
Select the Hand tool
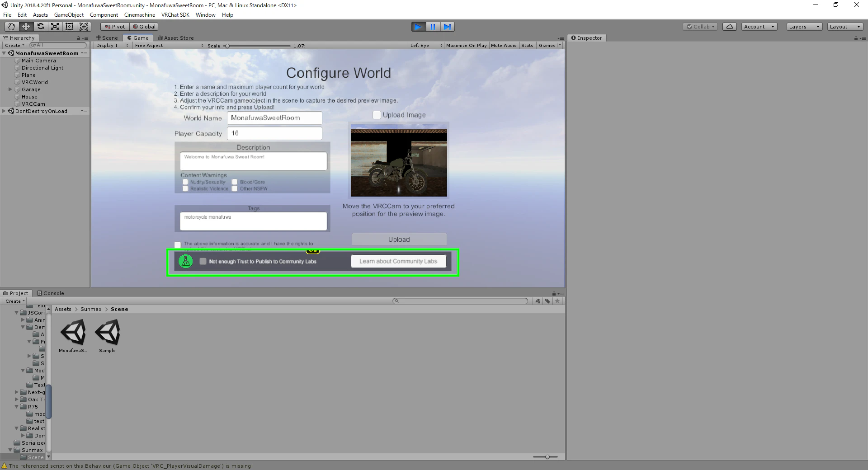[11, 27]
